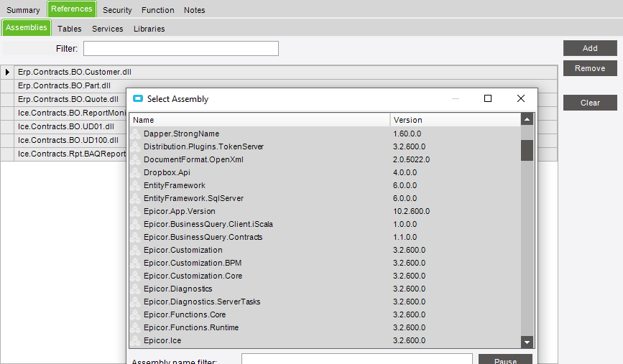
Task: Open the Libraries sub-tab
Action: coord(149,29)
